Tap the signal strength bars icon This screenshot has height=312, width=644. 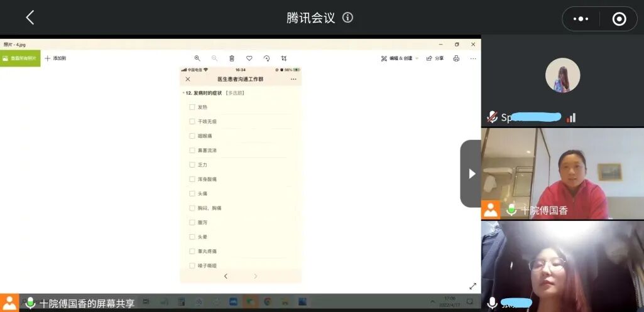point(571,118)
